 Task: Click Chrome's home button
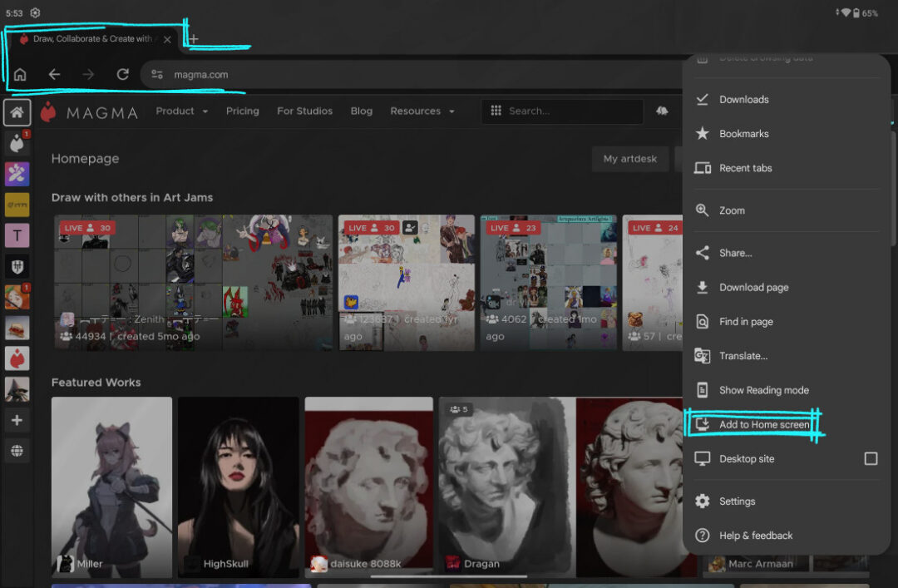pyautogui.click(x=20, y=75)
